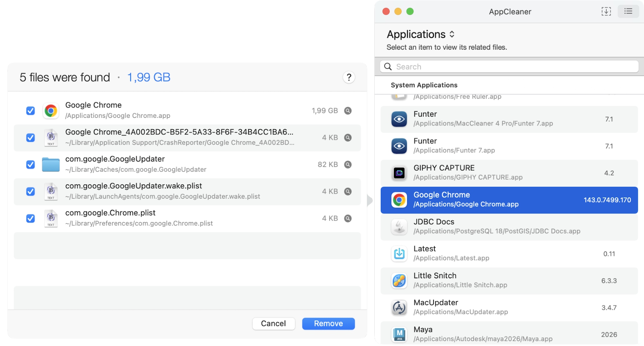The image size is (644, 346).
Task: Click the green zoom button on AppCleaner
Action: pos(410,12)
